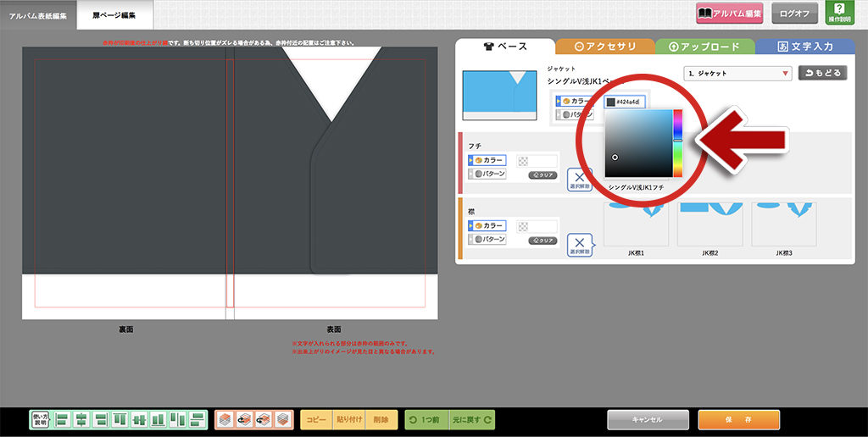
Task: Align objects to vertical middle
Action: coord(139,419)
